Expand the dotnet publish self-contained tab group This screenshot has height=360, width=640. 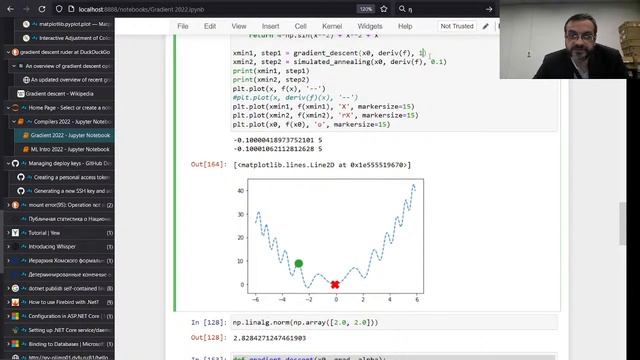8,288
